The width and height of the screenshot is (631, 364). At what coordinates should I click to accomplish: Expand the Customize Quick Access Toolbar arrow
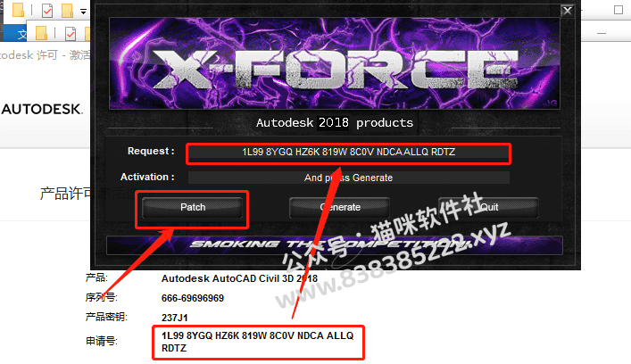(x=83, y=12)
